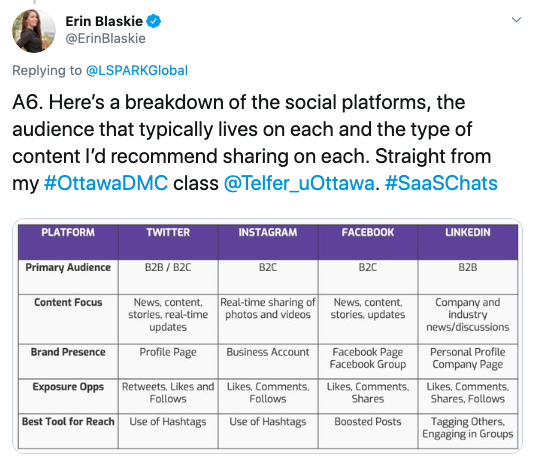Open the @ErinBlaskie handle
The width and height of the screenshot is (536, 467).
105,38
